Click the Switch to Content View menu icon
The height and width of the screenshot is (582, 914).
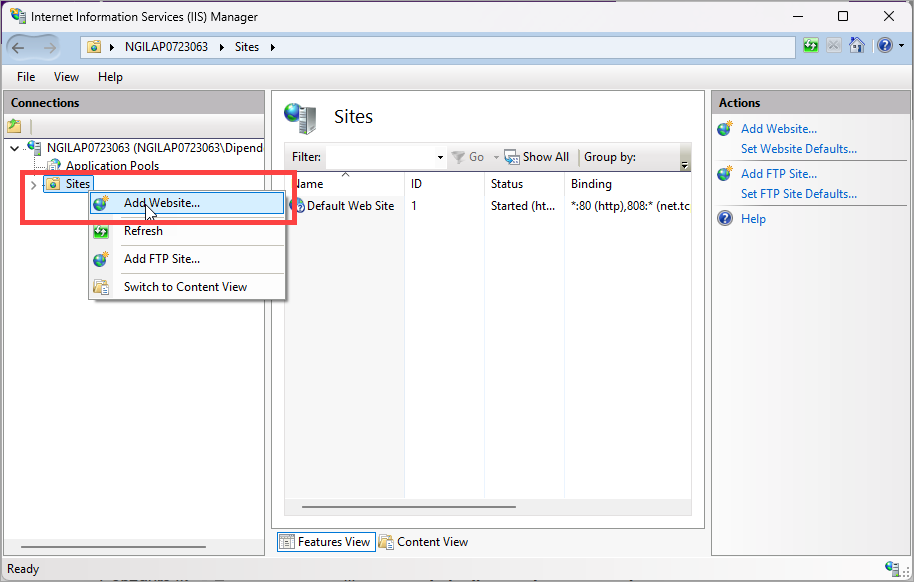click(x=101, y=287)
